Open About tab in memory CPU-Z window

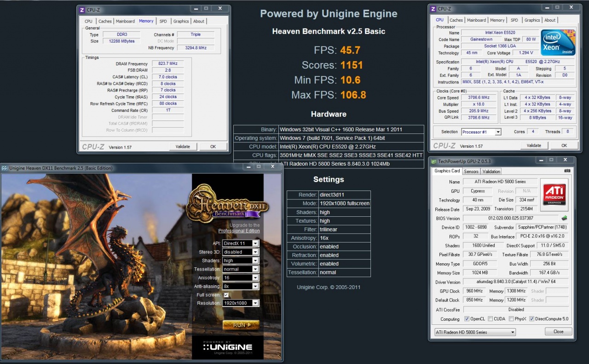199,21
